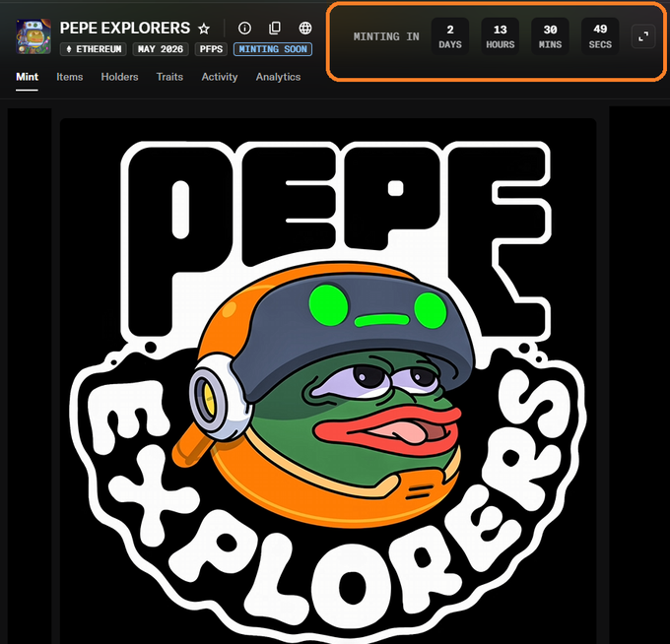
Task: View the Traits tab
Action: (169, 77)
